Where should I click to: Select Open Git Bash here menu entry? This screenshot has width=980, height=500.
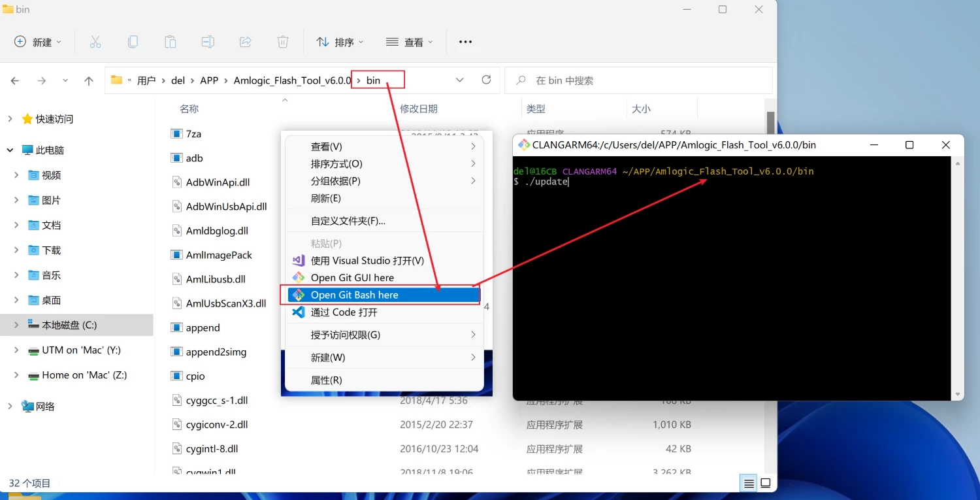354,295
